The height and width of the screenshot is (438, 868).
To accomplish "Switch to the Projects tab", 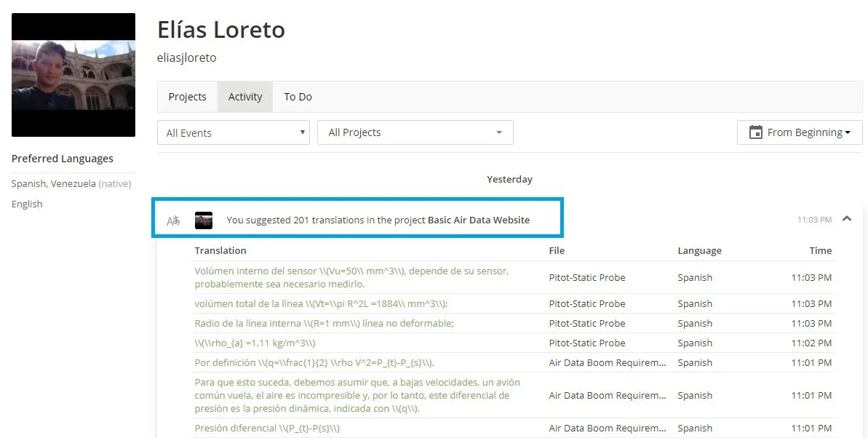I will pyautogui.click(x=187, y=97).
